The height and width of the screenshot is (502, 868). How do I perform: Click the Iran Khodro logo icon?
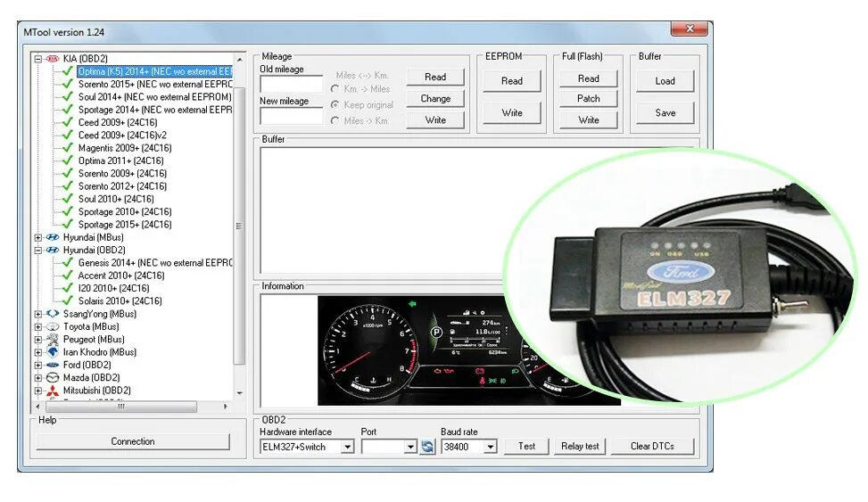coord(52,352)
